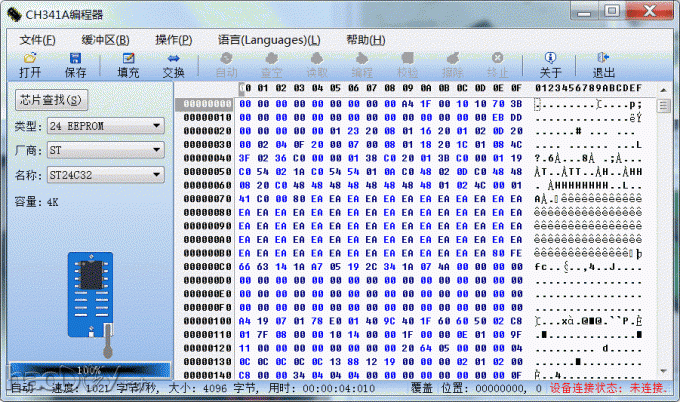Screen dimensions: 680x402
Task: Open the 文件(F) menu
Action: (37, 39)
